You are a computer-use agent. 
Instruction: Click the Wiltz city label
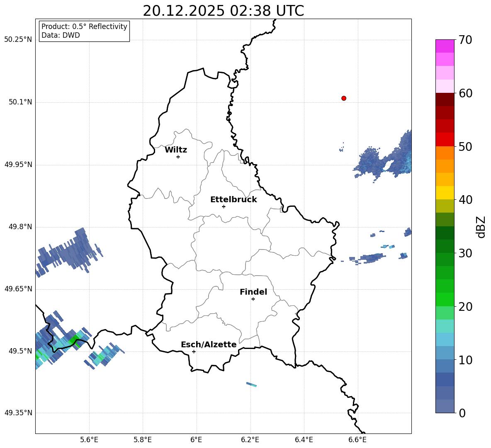176,150
